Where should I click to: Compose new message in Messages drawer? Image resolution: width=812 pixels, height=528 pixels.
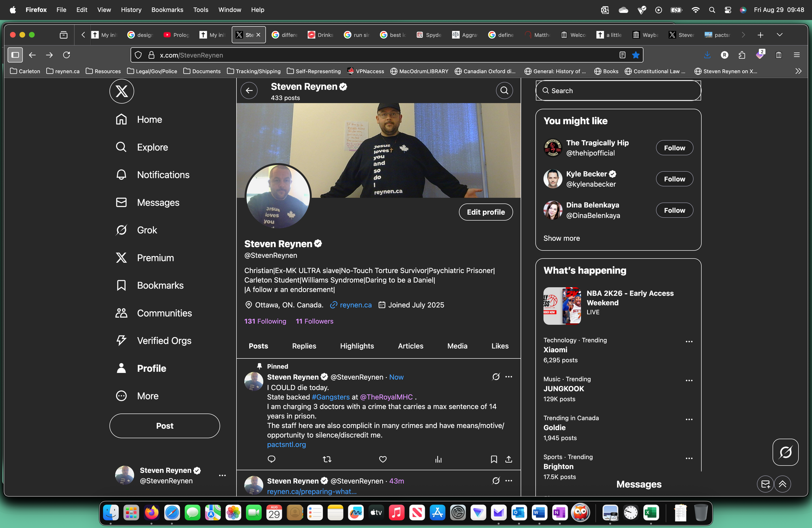pyautogui.click(x=765, y=484)
